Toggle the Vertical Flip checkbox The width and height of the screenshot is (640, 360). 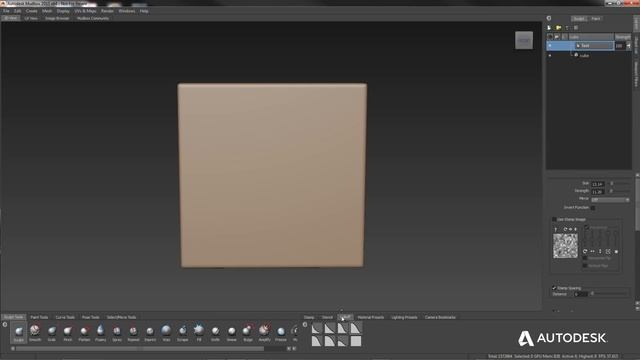pyautogui.click(x=585, y=266)
